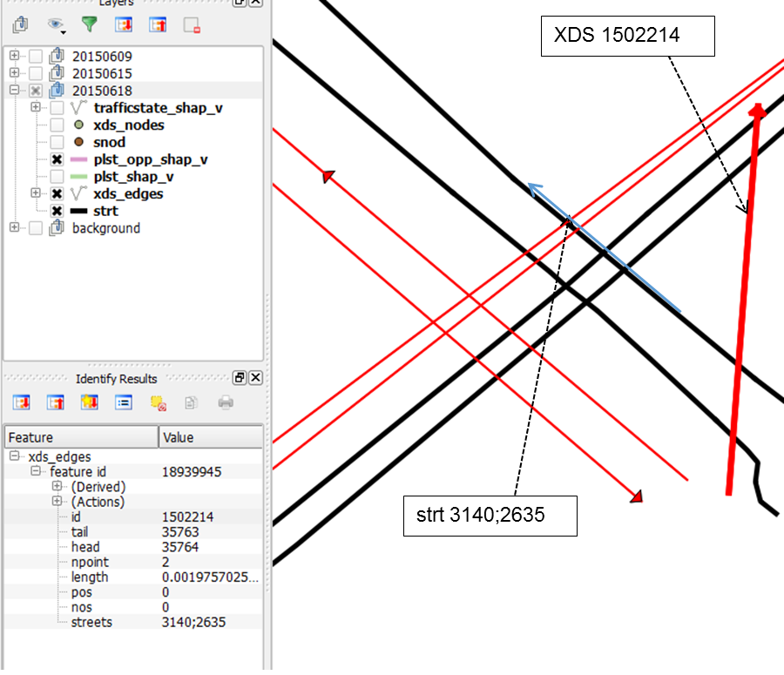Click the Open Form icon in Identify Results

click(x=123, y=402)
